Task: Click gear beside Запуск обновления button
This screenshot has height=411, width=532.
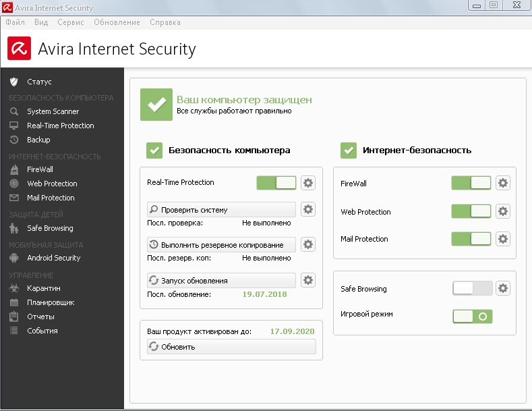Action: (308, 280)
